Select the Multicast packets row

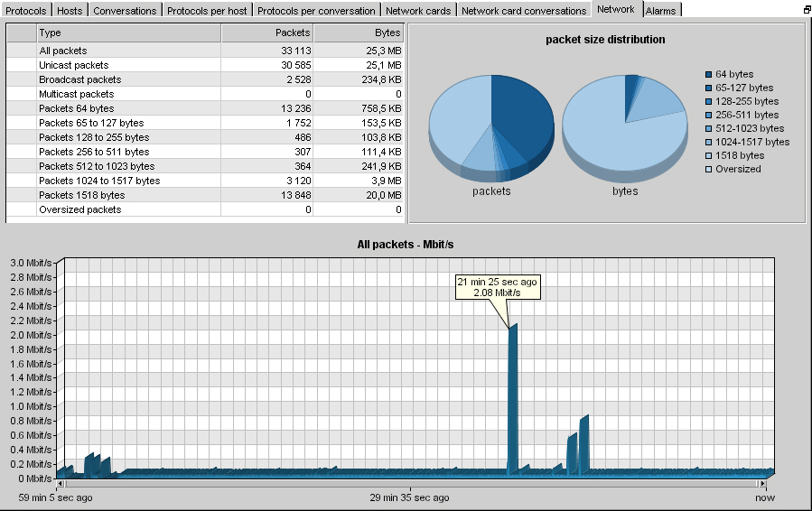205,94
